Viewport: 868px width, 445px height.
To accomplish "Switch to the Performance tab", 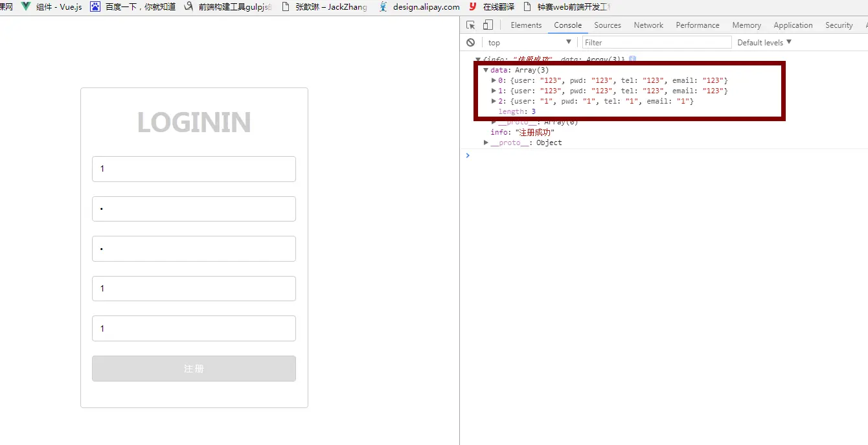I will click(x=698, y=25).
